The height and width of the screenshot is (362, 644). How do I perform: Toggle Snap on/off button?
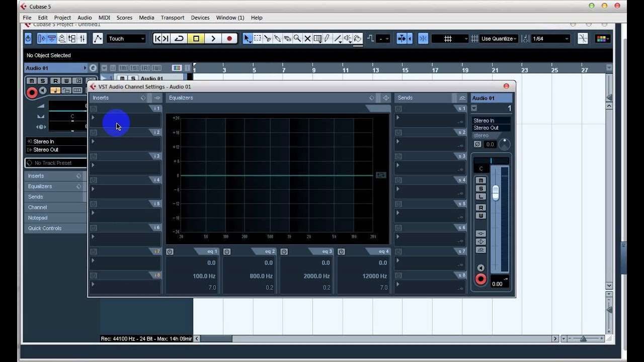tap(423, 39)
